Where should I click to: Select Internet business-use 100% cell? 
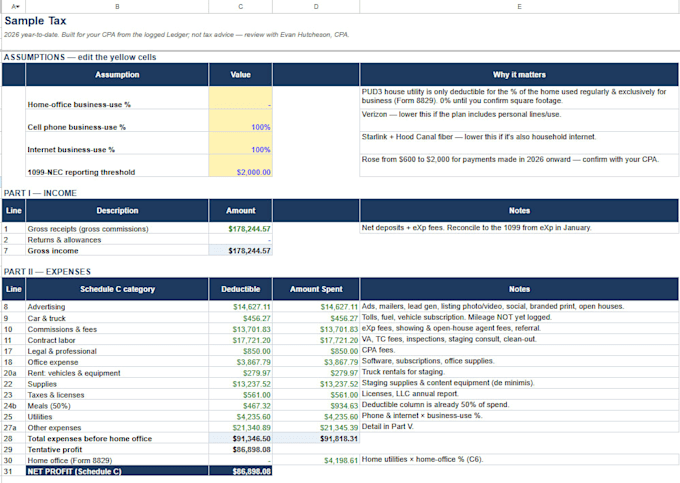241,143
